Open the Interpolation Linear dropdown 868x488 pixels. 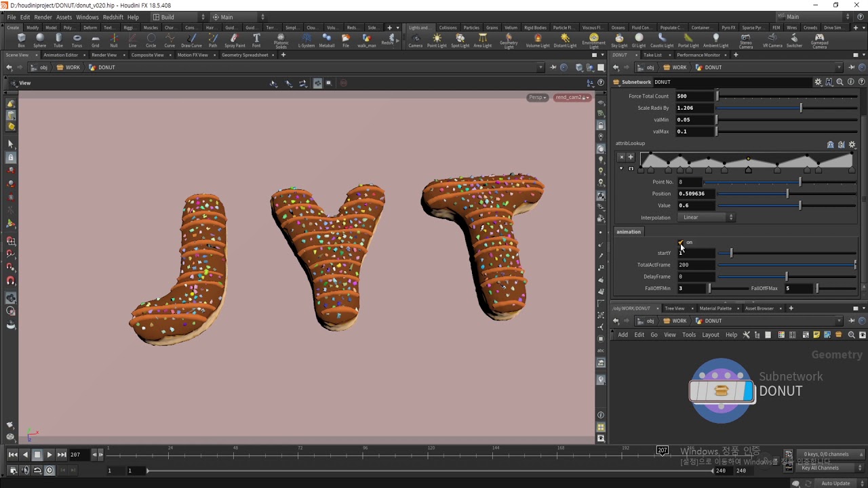click(707, 218)
